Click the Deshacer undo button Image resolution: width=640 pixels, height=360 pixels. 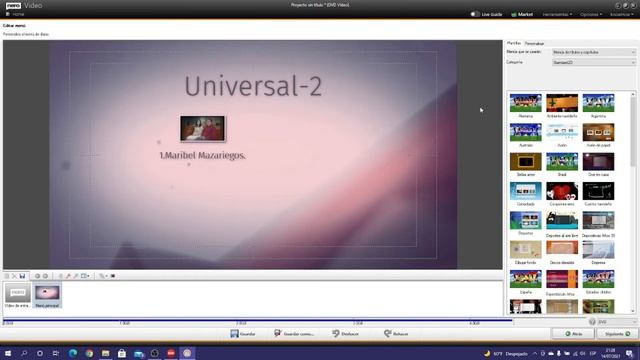click(x=345, y=334)
